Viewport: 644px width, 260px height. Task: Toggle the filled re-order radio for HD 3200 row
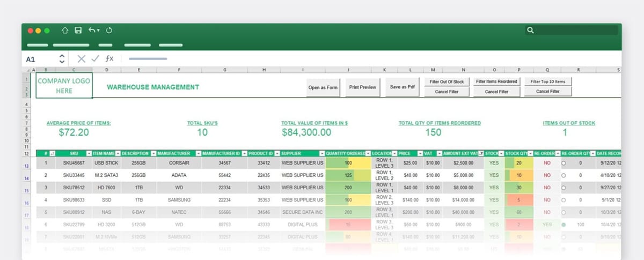coord(563,224)
